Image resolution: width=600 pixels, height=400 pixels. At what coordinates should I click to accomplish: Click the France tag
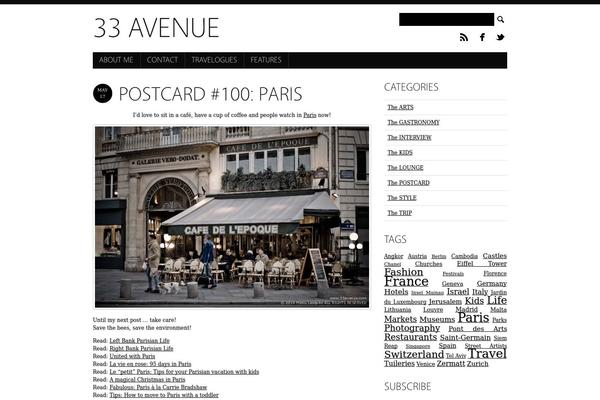point(406,282)
